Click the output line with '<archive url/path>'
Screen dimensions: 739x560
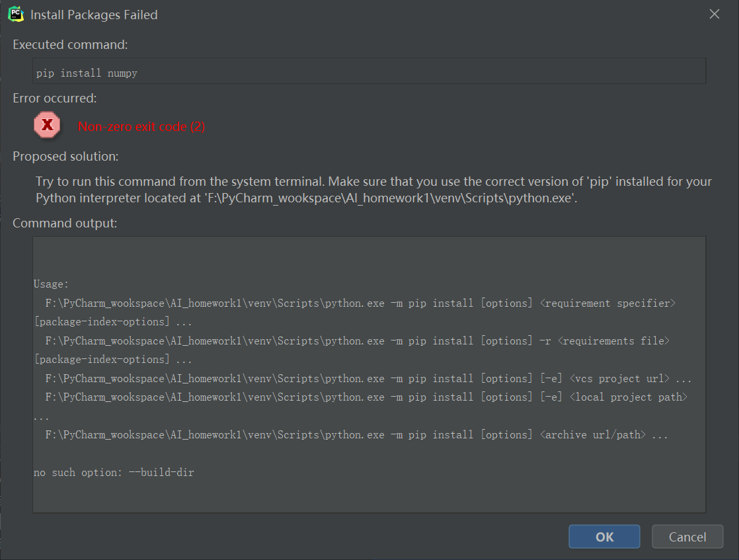[x=356, y=435]
